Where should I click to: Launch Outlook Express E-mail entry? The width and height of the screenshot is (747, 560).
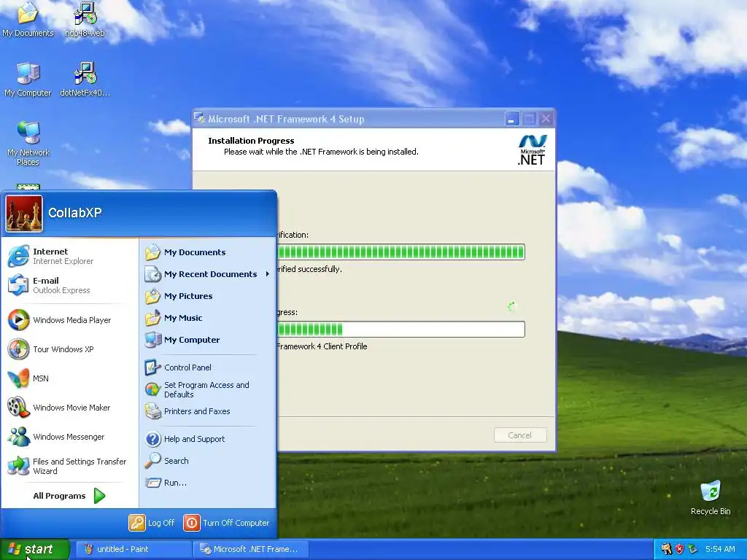coord(70,285)
